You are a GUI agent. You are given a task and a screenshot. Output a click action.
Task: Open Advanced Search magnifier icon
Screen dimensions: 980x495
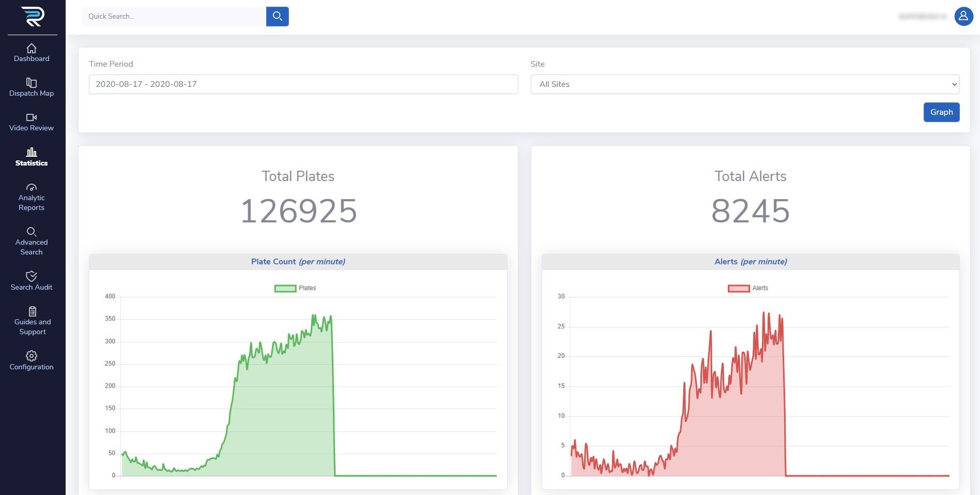point(32,232)
